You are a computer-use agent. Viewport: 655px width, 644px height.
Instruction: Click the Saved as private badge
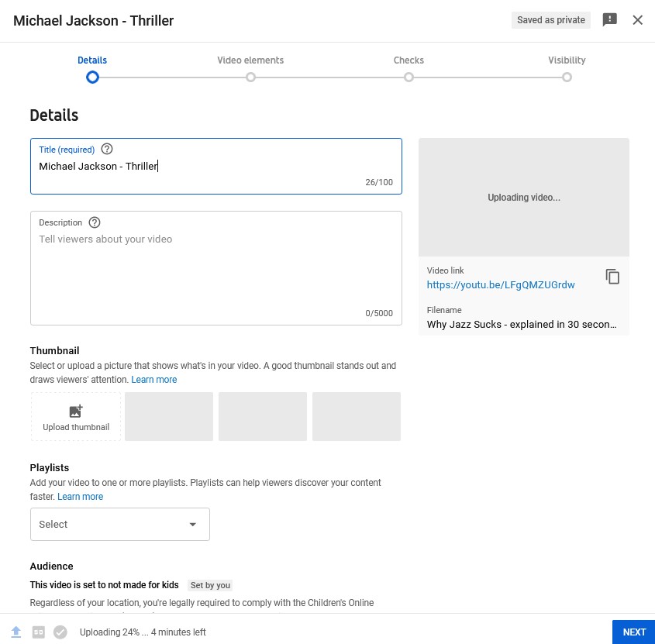550,20
